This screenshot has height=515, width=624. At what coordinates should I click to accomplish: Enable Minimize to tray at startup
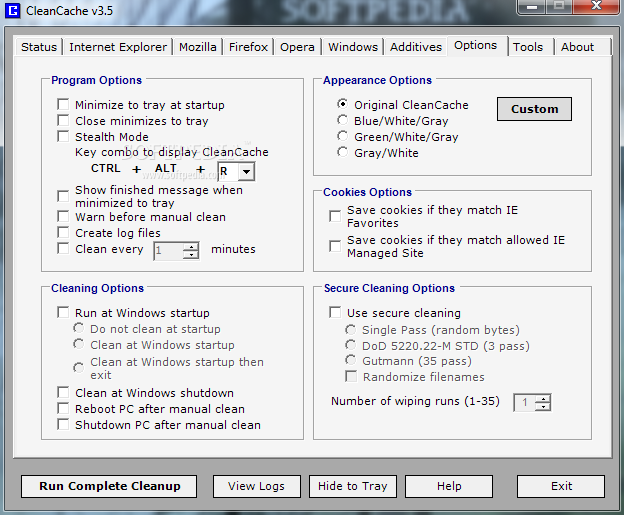(63, 105)
